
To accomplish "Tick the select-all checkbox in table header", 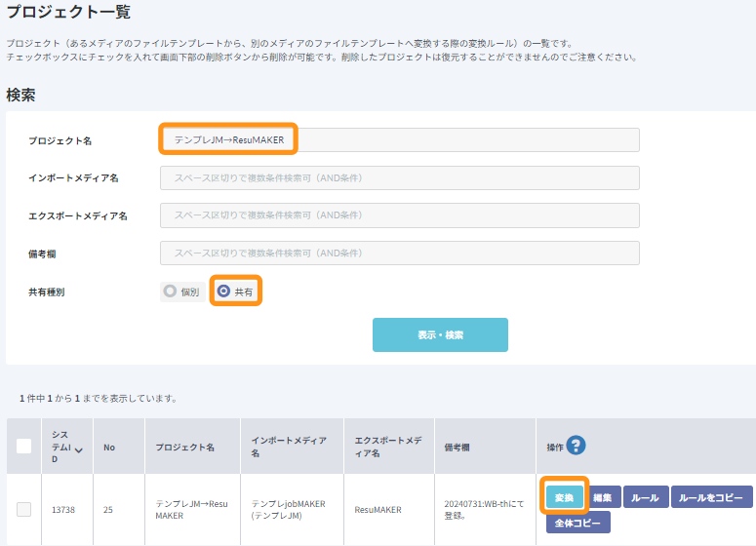I will (x=24, y=446).
